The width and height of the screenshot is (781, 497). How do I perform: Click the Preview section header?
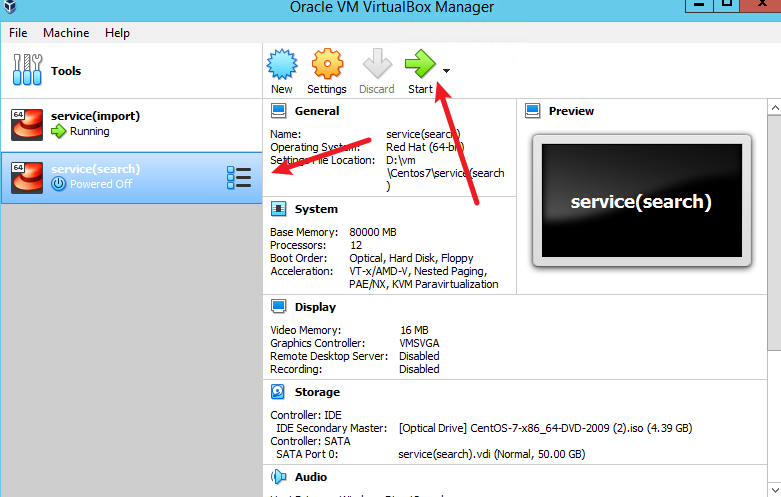(571, 111)
